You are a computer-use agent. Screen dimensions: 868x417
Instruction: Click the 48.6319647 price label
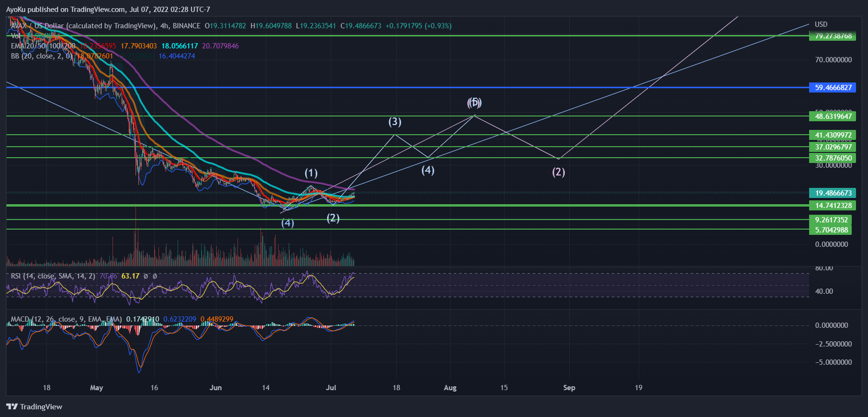click(833, 116)
